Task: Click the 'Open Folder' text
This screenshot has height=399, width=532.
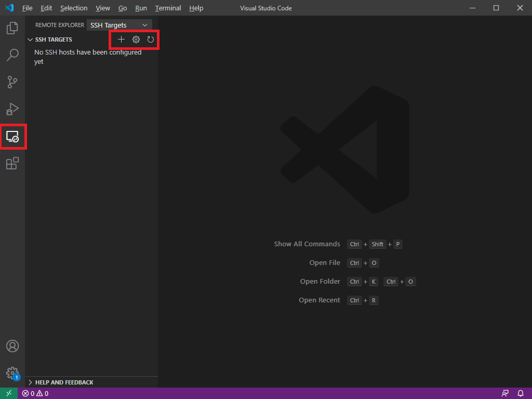Action: coord(320,281)
